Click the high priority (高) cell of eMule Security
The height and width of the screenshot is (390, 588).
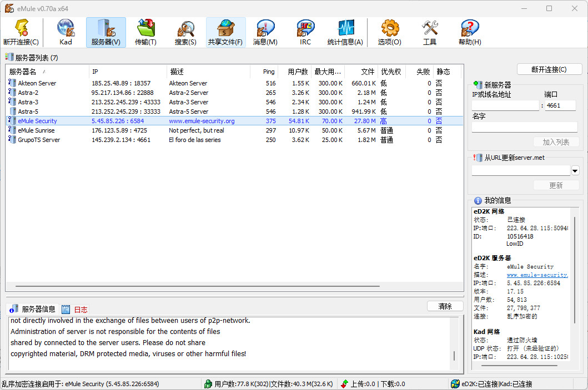[383, 120]
